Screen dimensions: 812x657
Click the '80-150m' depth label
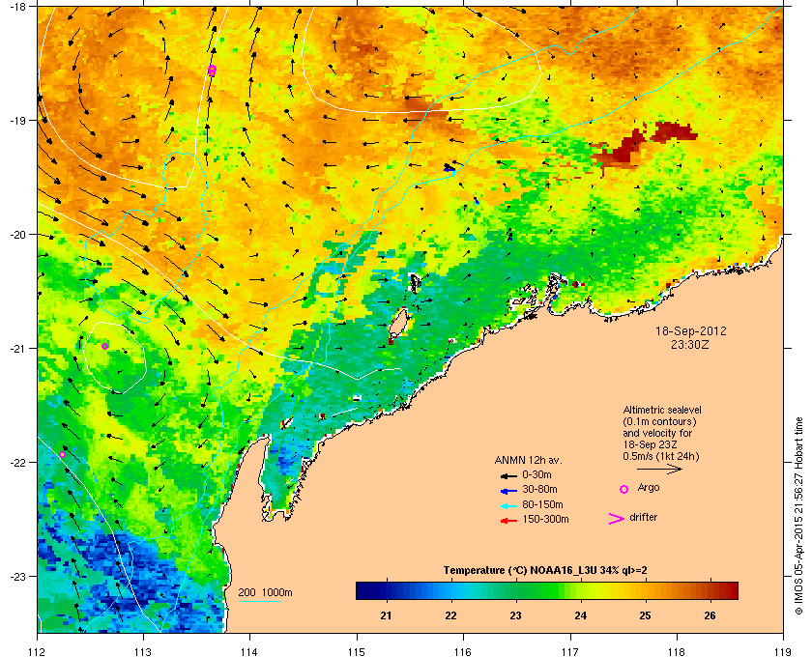pos(542,504)
